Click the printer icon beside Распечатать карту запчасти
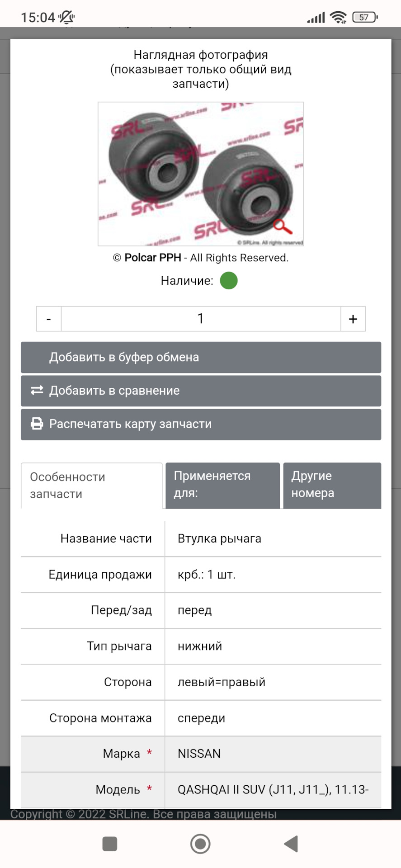 tap(37, 424)
